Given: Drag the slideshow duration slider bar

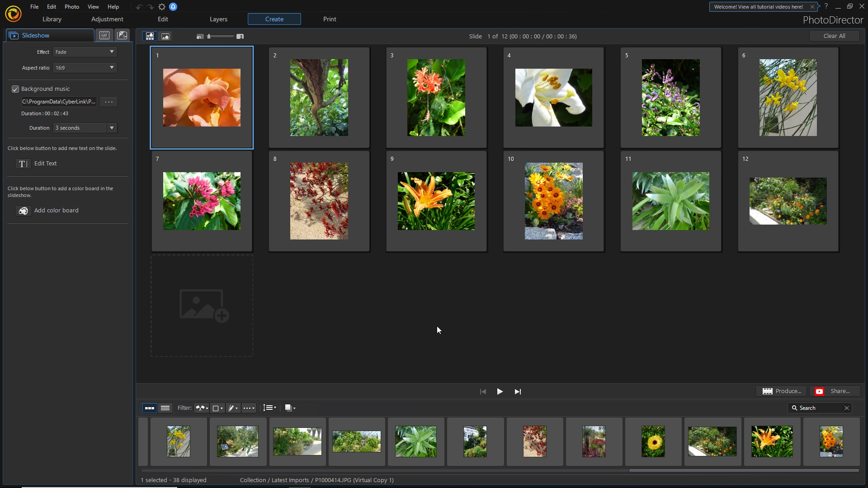Looking at the screenshot, I should pos(209,36).
